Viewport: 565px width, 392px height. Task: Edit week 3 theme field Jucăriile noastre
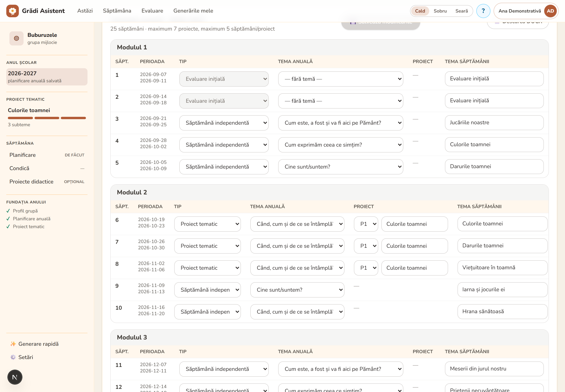pos(494,122)
